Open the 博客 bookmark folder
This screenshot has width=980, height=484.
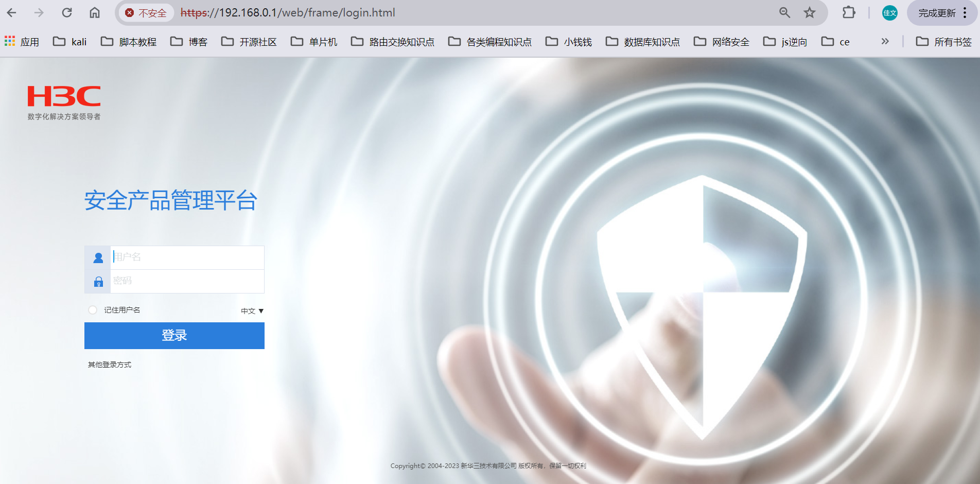(x=189, y=42)
